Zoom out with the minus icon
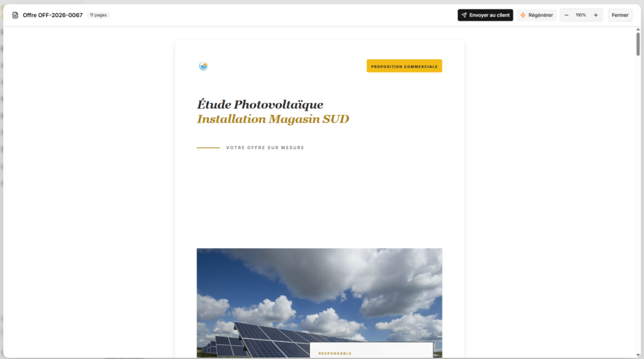The height and width of the screenshot is (359, 644). point(567,15)
